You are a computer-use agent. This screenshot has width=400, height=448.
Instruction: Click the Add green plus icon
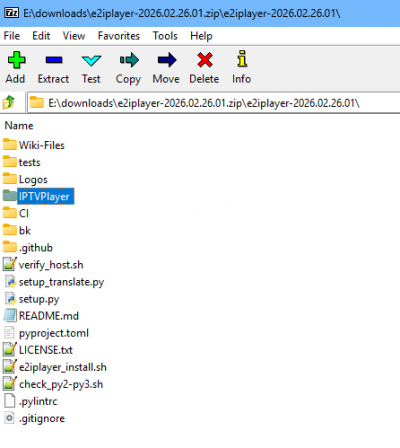pos(16,60)
